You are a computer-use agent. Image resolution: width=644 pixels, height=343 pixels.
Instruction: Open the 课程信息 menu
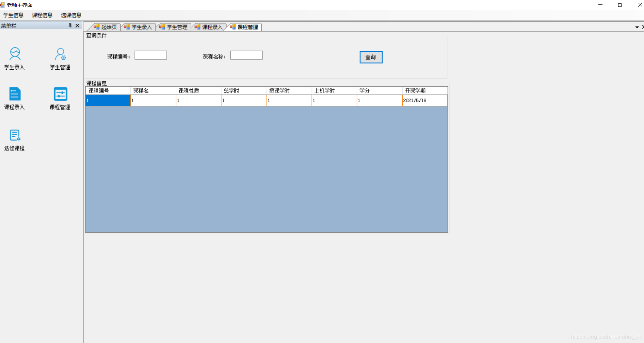coord(42,15)
